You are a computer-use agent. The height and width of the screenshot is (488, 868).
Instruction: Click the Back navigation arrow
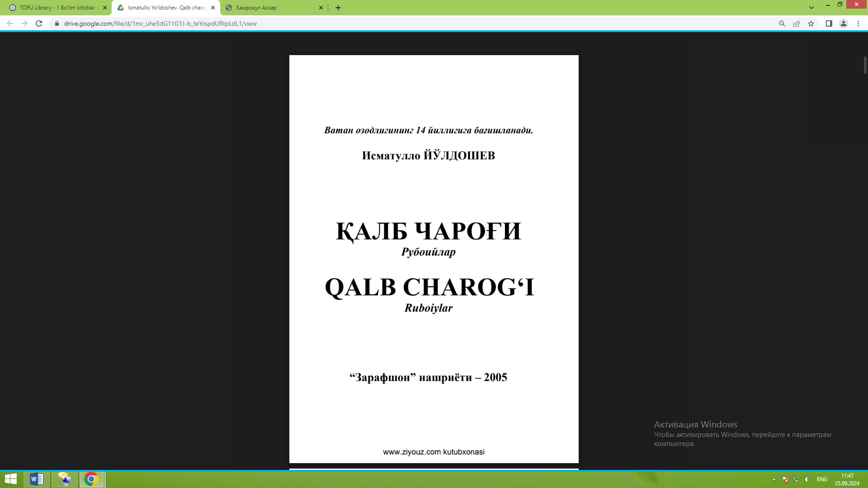9,23
